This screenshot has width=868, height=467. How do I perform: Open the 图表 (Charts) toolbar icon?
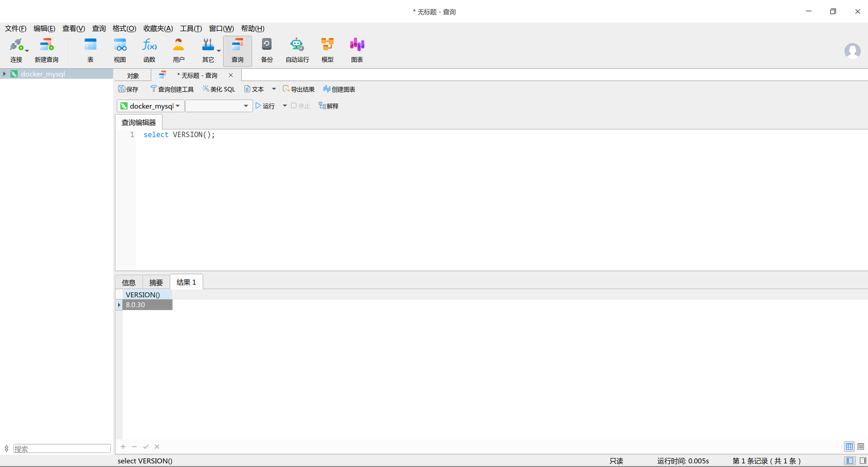pos(357,50)
